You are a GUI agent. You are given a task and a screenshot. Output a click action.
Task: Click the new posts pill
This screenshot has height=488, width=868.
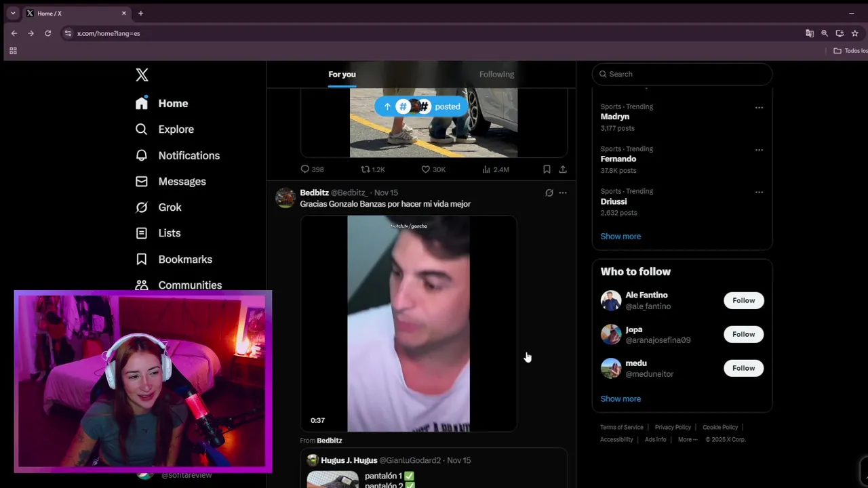tap(421, 106)
